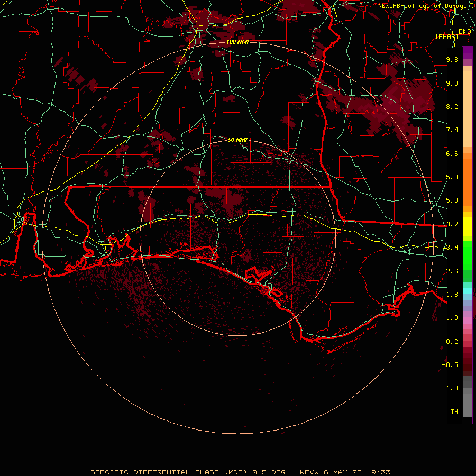The width and height of the screenshot is (476, 476).
Task: Click the 1.0 value on the color scale
Action: point(452,318)
